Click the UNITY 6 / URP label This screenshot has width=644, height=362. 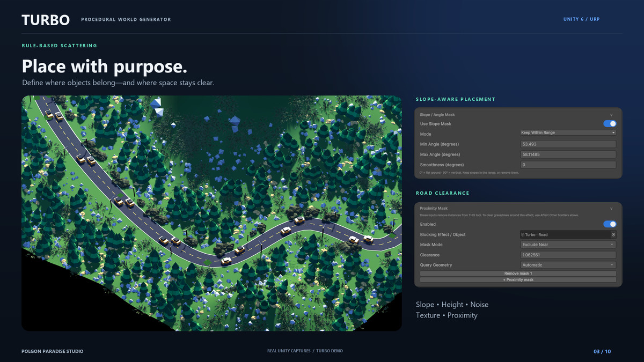click(x=581, y=19)
